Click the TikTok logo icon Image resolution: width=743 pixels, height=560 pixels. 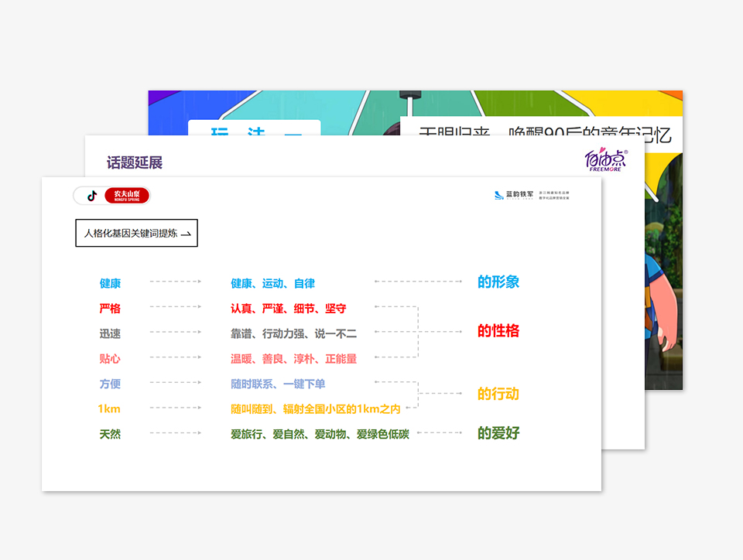tap(92, 196)
